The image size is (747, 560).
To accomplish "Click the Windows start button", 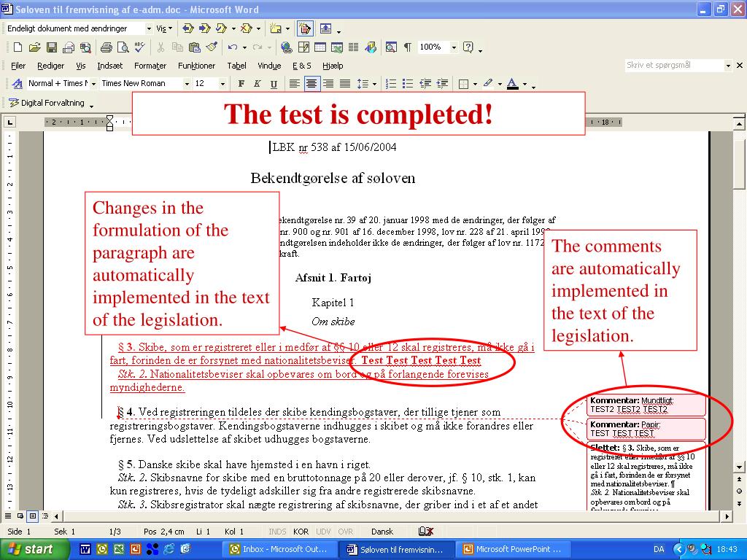I will (32, 549).
